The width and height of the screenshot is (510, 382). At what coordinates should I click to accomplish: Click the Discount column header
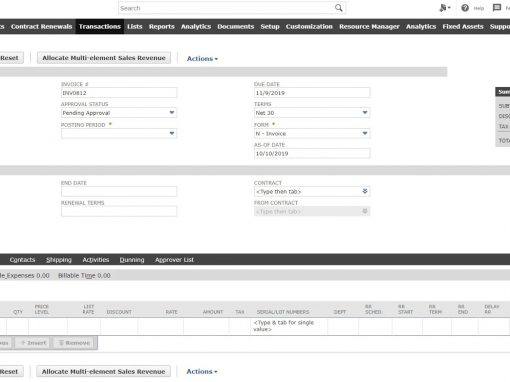pos(119,312)
